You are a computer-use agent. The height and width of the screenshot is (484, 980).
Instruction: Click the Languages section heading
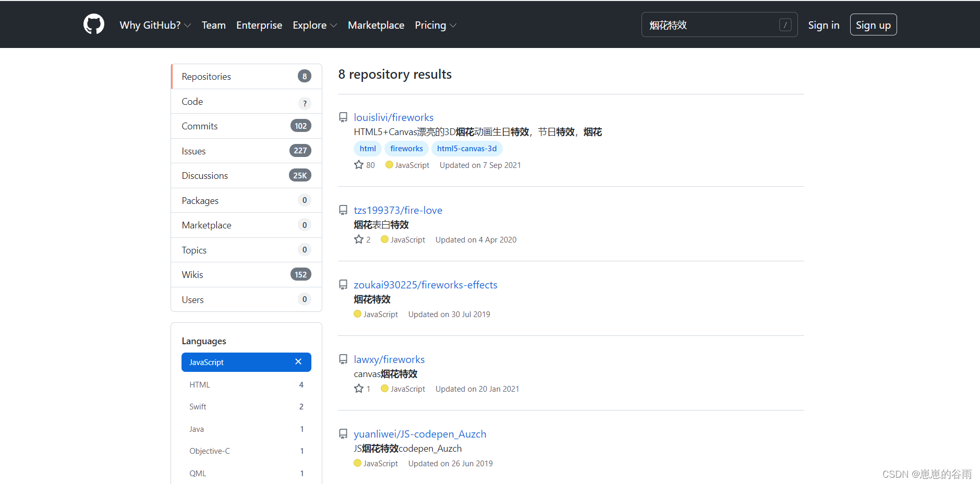[x=204, y=341]
